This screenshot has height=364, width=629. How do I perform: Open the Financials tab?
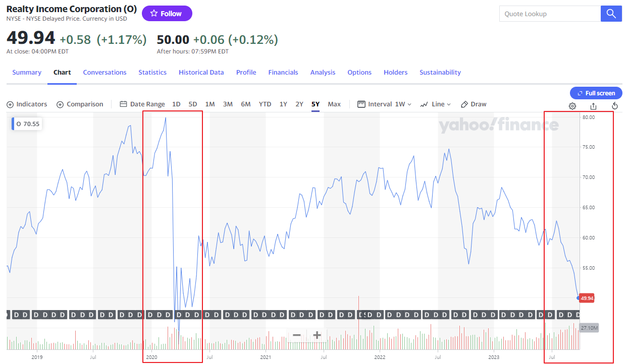pos(283,72)
